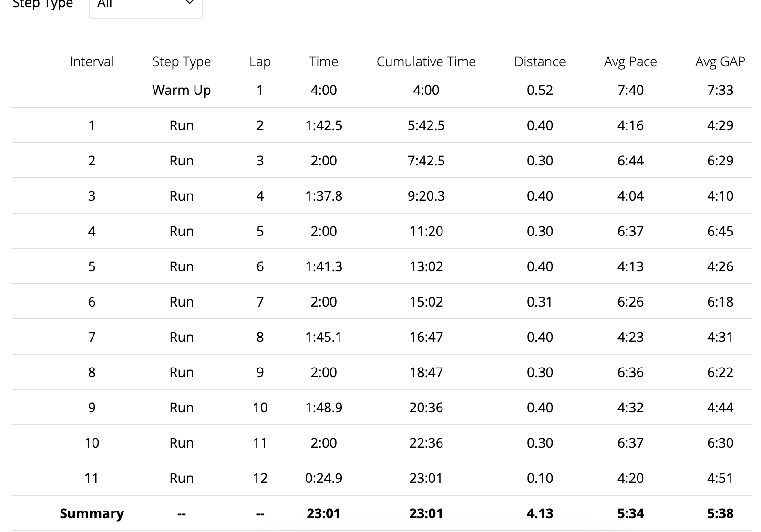Click summary total distance 4.13
Viewport: 761px width, 532px height.
(x=540, y=513)
